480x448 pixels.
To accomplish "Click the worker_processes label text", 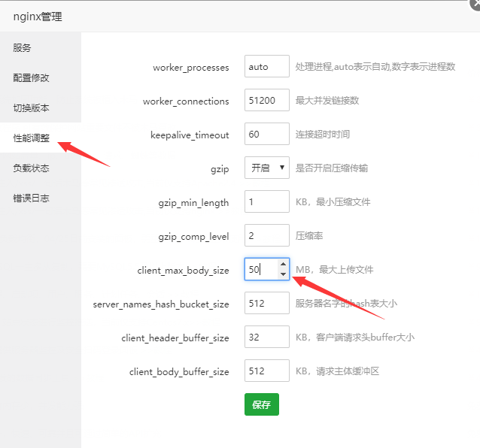I will point(190,68).
